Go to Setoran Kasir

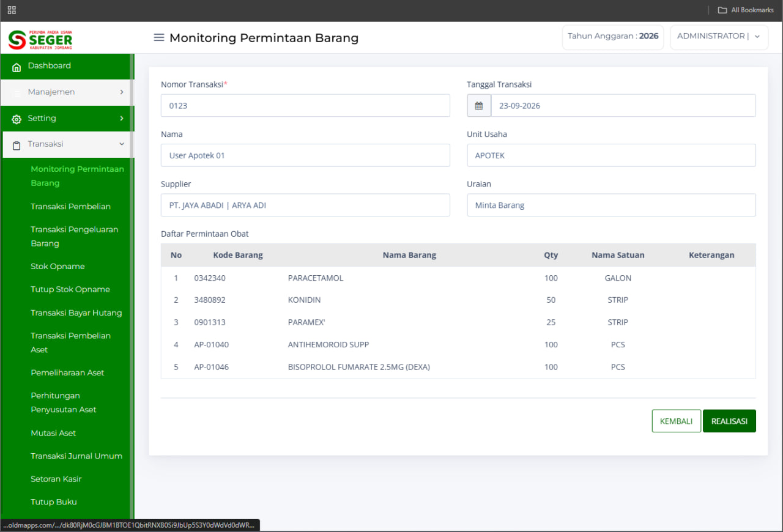coord(56,479)
